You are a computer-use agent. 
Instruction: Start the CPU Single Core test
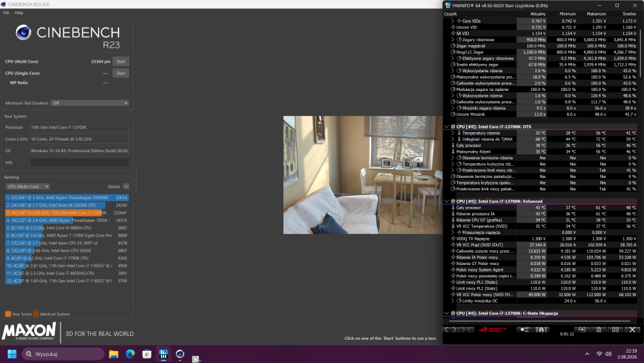[x=121, y=73]
